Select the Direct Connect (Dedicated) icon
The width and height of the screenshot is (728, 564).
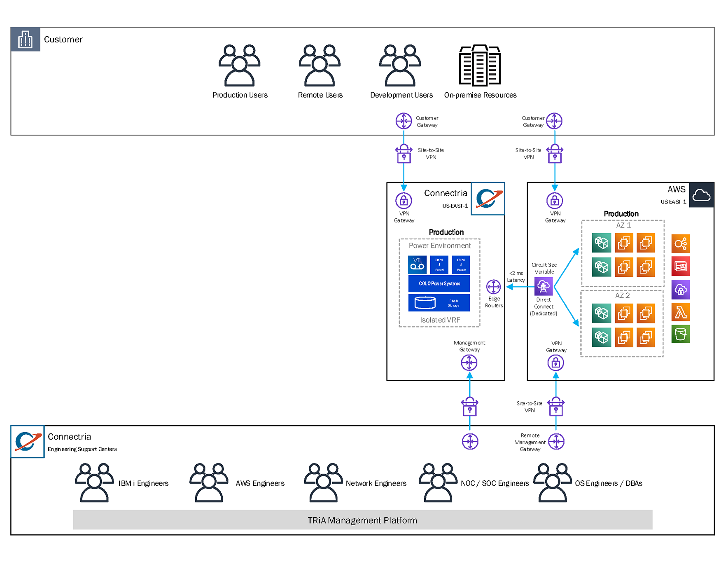(544, 286)
